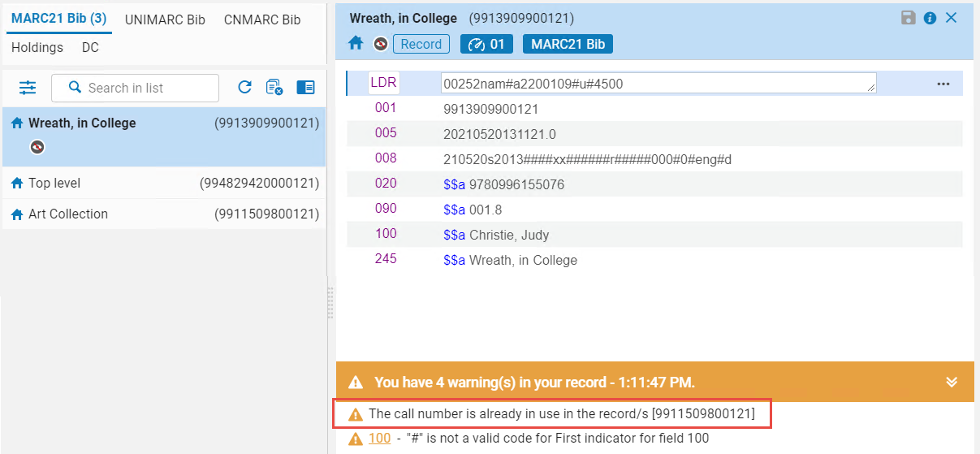Toggle the suppressed icon in record header

(x=380, y=44)
